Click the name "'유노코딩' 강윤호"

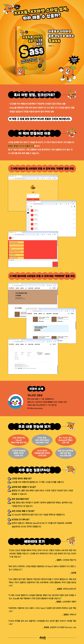pyautogui.click(x=35, y=395)
